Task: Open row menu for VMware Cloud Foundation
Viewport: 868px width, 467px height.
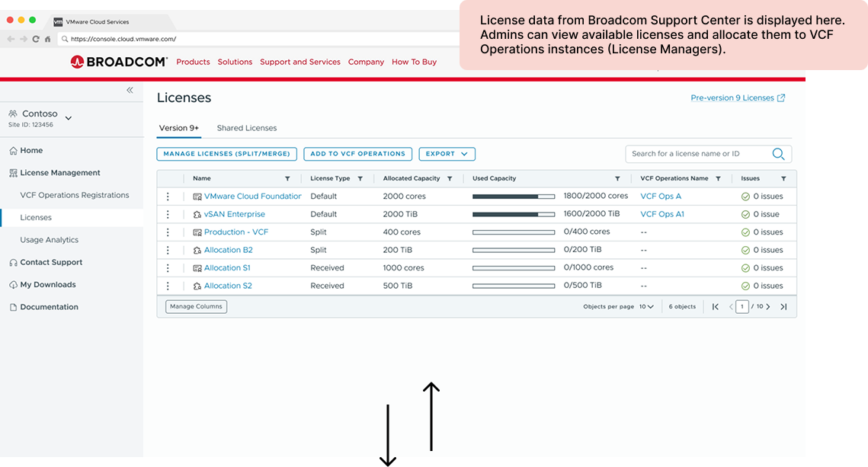Action: pyautogui.click(x=168, y=197)
